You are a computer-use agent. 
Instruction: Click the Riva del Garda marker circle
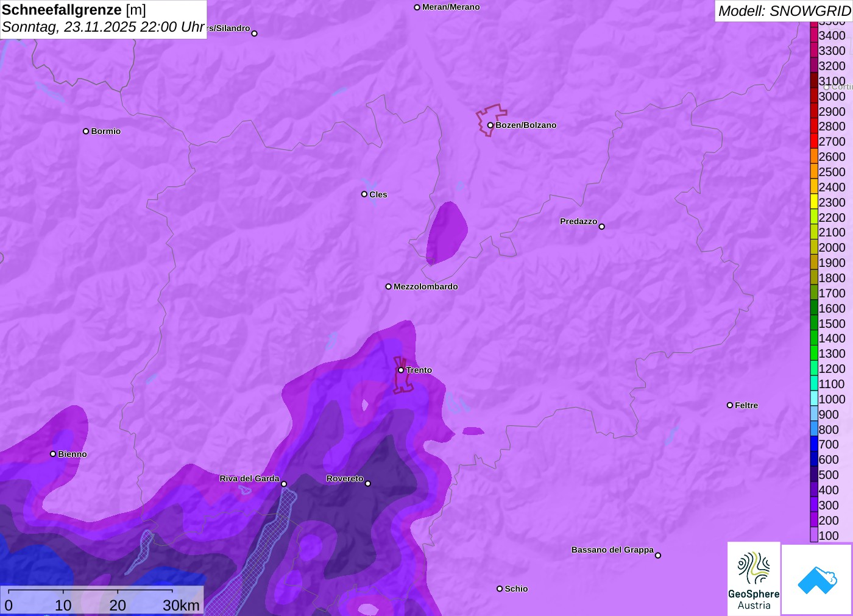pos(284,484)
